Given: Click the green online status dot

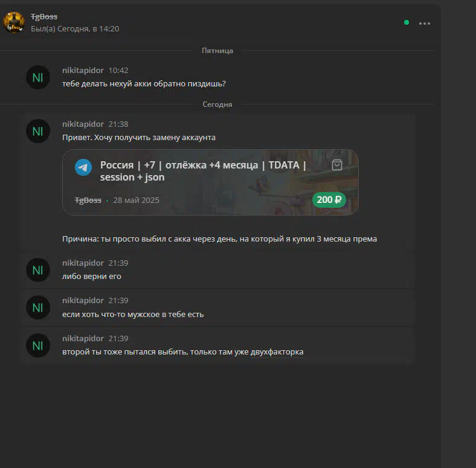Looking at the screenshot, I should (407, 22).
